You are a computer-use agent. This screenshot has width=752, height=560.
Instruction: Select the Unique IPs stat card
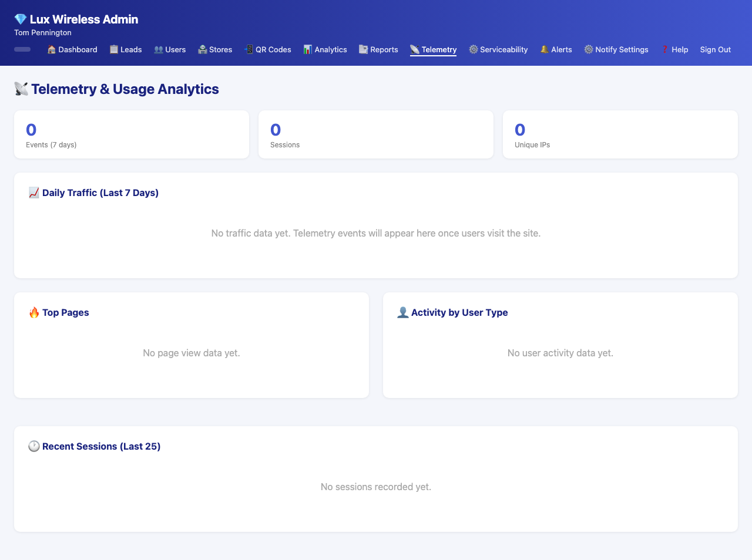(620, 134)
